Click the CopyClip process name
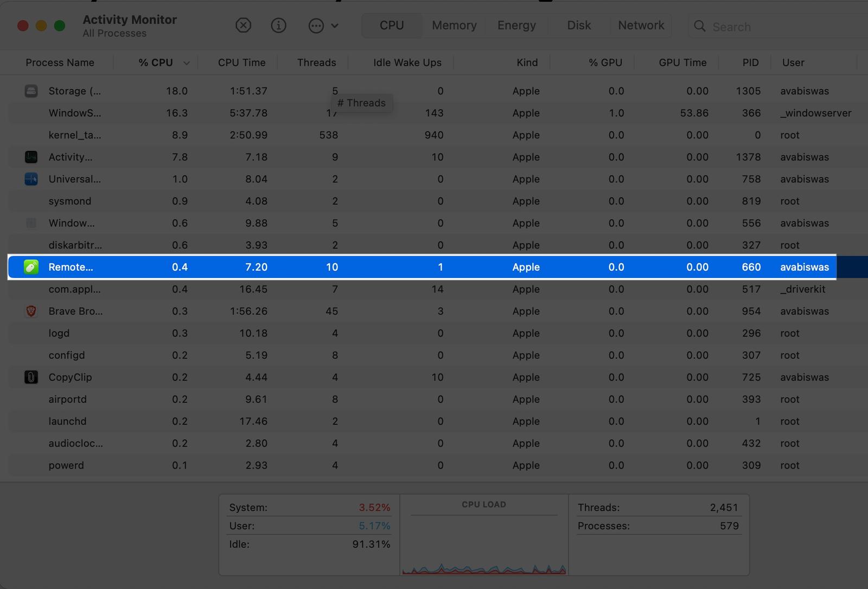 pyautogui.click(x=70, y=377)
